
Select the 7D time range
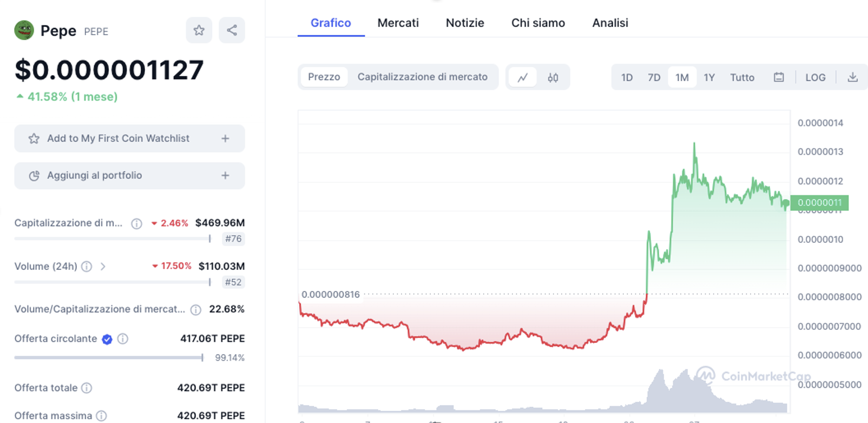tap(654, 77)
